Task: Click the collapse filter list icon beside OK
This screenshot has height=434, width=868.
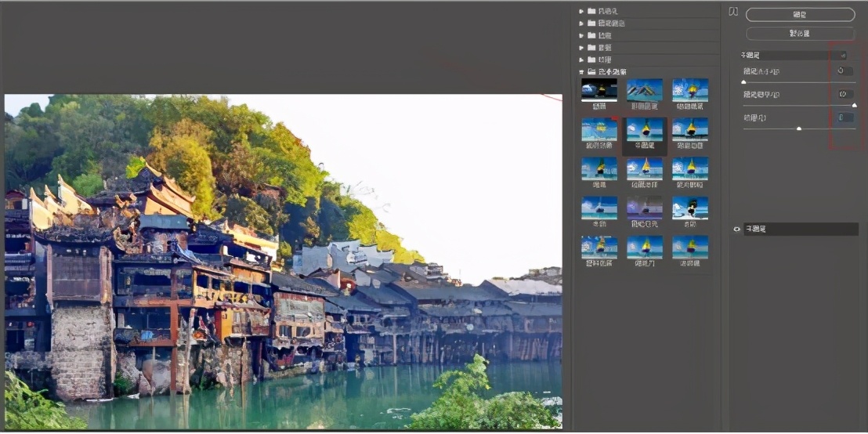Action: [x=733, y=13]
